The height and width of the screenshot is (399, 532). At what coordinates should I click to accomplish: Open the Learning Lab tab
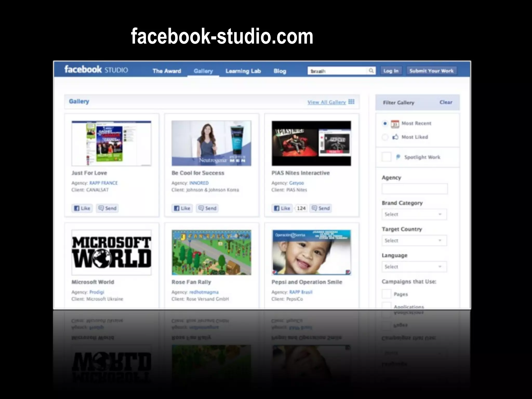(243, 71)
